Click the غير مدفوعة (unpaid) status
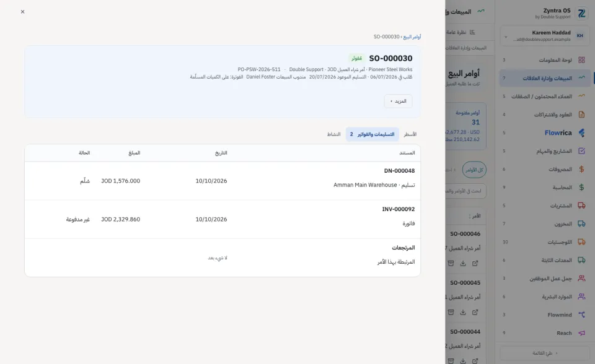Viewport: 595px width, 364px height. pos(78,219)
